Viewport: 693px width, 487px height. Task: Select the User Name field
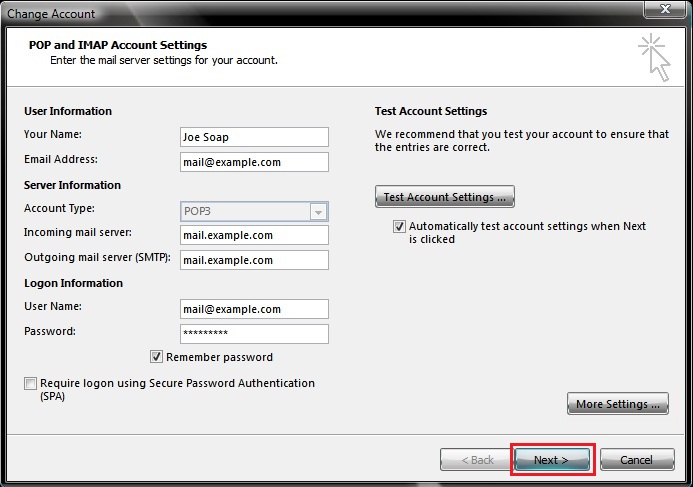coord(254,309)
